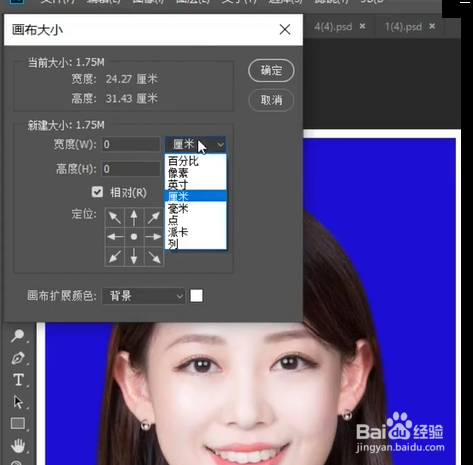Viewport: 473px width, 465px height.
Task: Choose 像素 from unit list
Action: (x=196, y=173)
